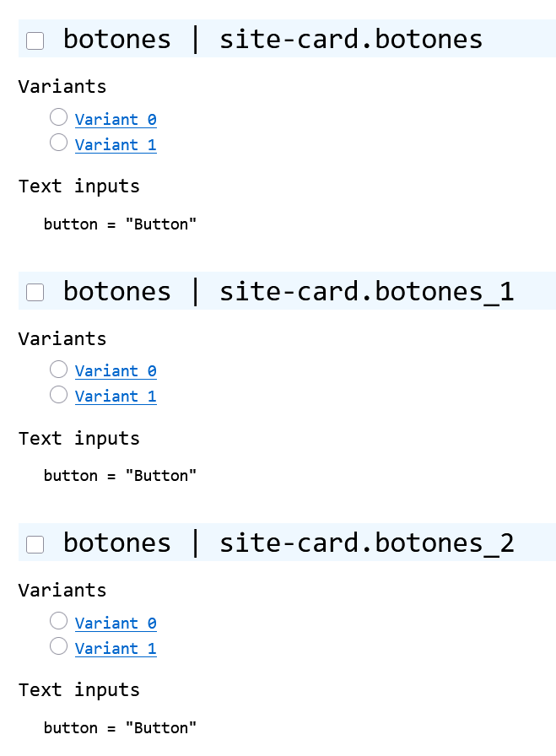
Task: Select the Variant 1 radio under site-card.botones
Action: coord(58,143)
